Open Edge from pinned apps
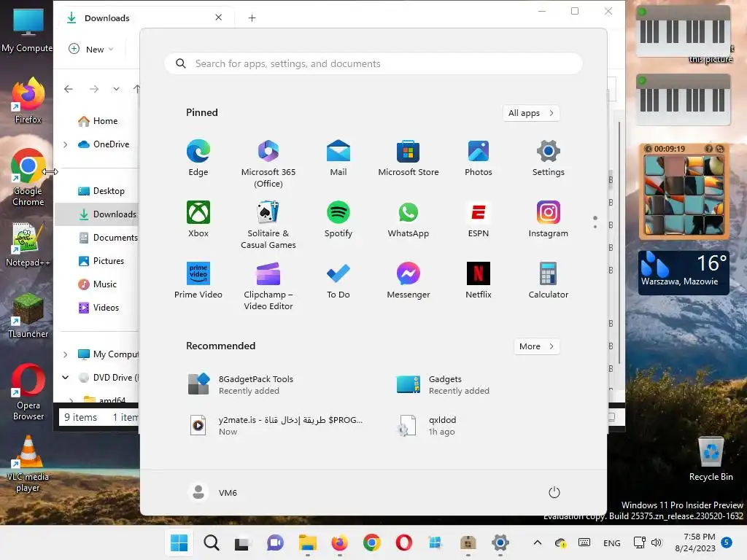Screen dimensions: 747x560 click(x=198, y=158)
